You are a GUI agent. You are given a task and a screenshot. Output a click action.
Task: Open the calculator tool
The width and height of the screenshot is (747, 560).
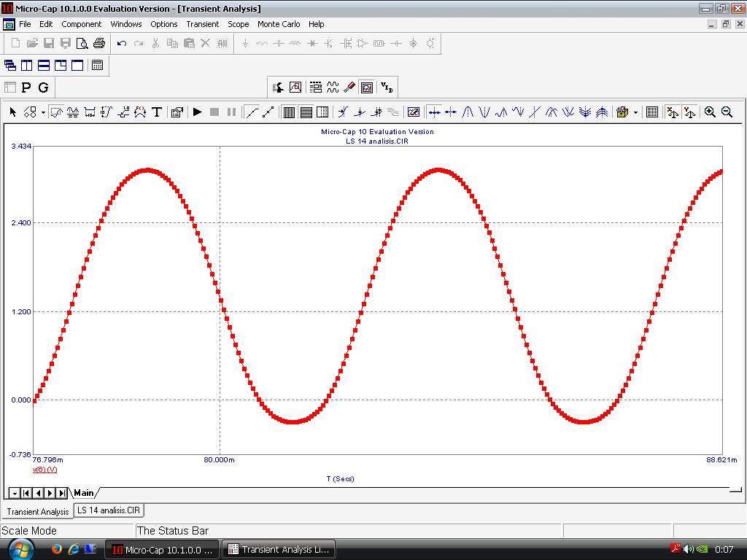pyautogui.click(x=97, y=65)
